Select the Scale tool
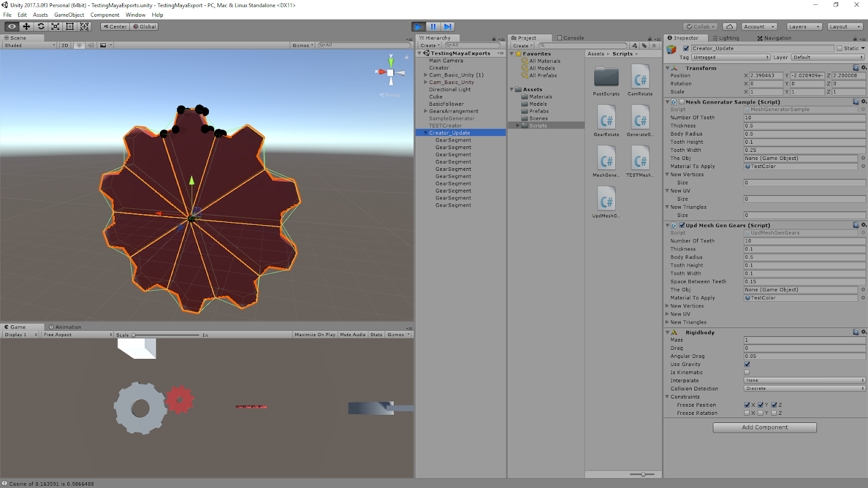The image size is (868, 488). tap(55, 27)
